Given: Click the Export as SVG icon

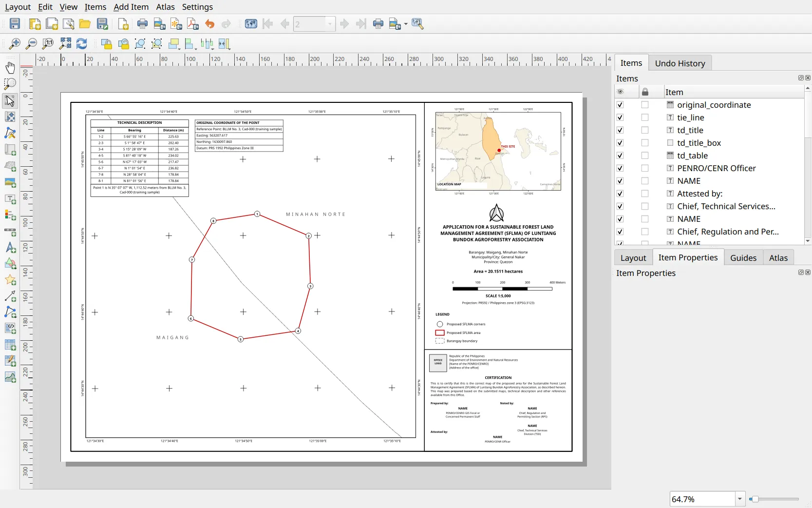Looking at the screenshot, I should coord(176,24).
